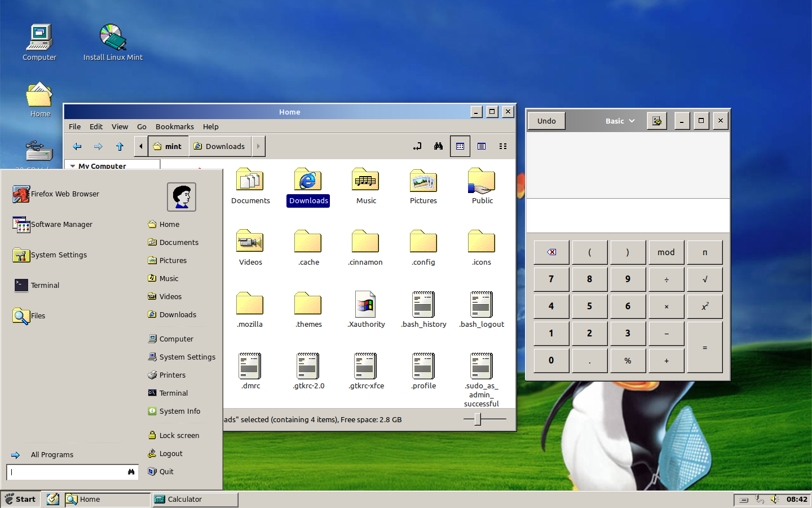812x508 pixels.
Task: Click the mint path bar button
Action: point(168,146)
